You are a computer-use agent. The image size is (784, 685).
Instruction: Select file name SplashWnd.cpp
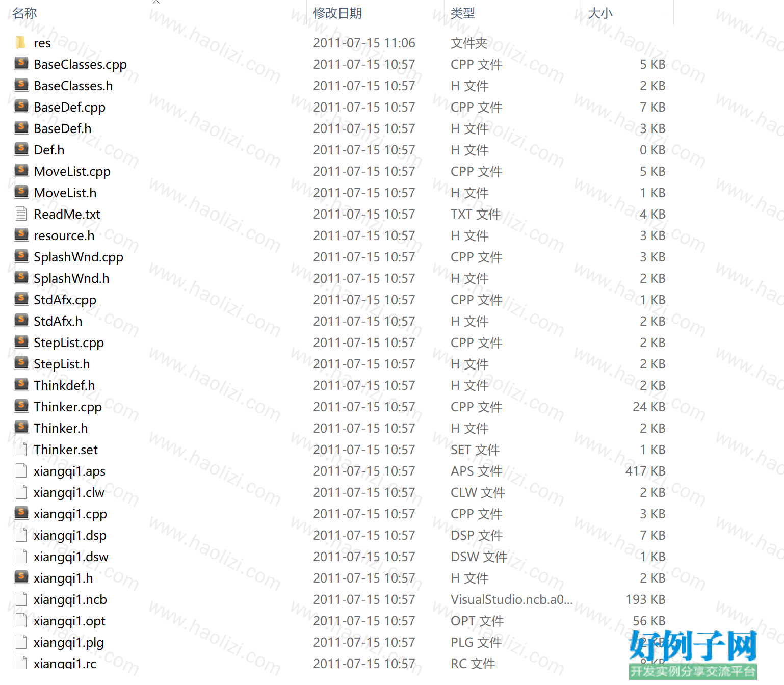79,257
